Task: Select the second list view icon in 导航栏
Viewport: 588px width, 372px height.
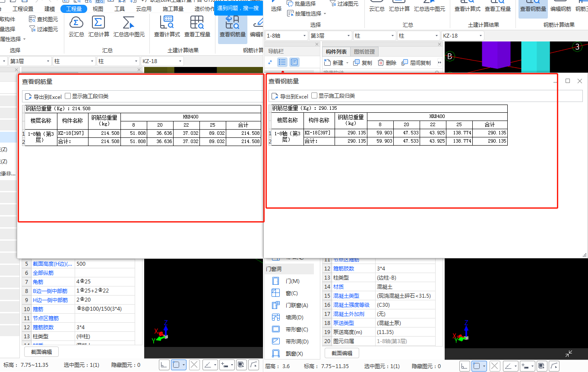Action: 294,62
